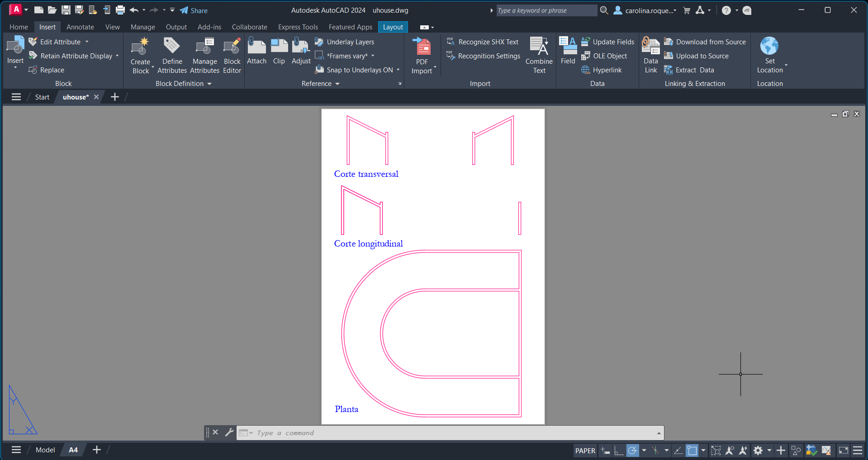Open the Edit Attribute dropdown arrow
Screen dimensions: 868x460
[x=87, y=42]
